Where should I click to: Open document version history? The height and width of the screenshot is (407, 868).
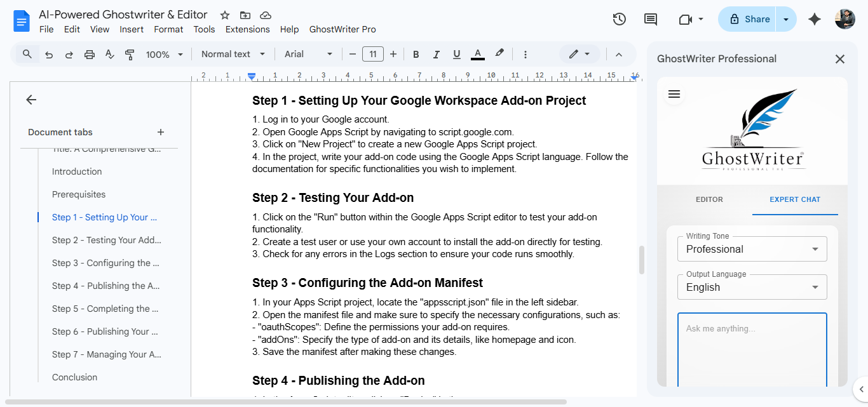[x=619, y=19]
